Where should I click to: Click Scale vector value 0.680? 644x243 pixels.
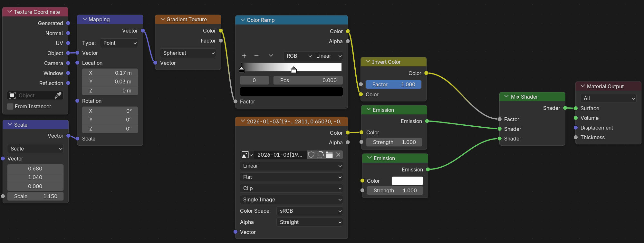coord(35,169)
